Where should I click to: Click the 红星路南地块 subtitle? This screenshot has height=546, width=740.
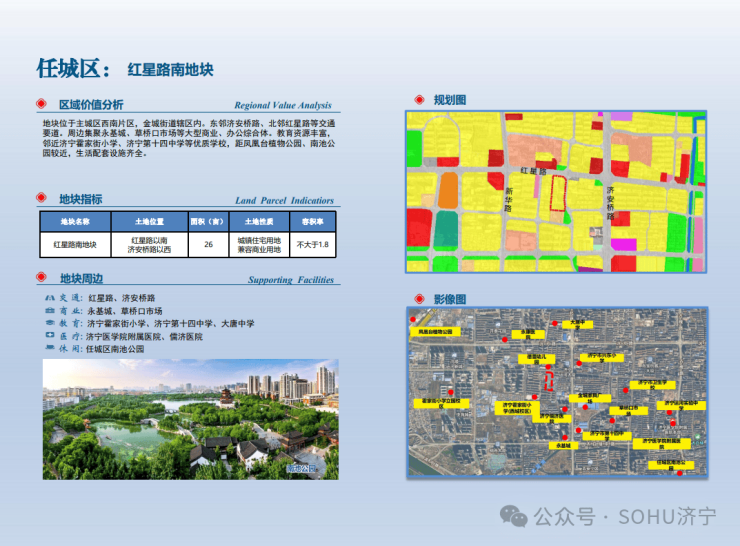pyautogui.click(x=170, y=70)
